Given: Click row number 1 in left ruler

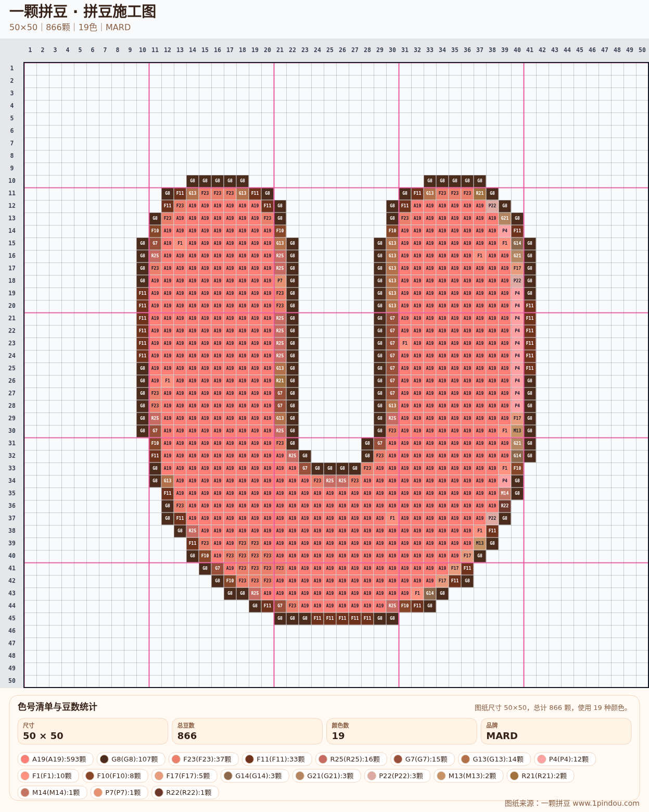Looking at the screenshot, I should tap(11, 68).
